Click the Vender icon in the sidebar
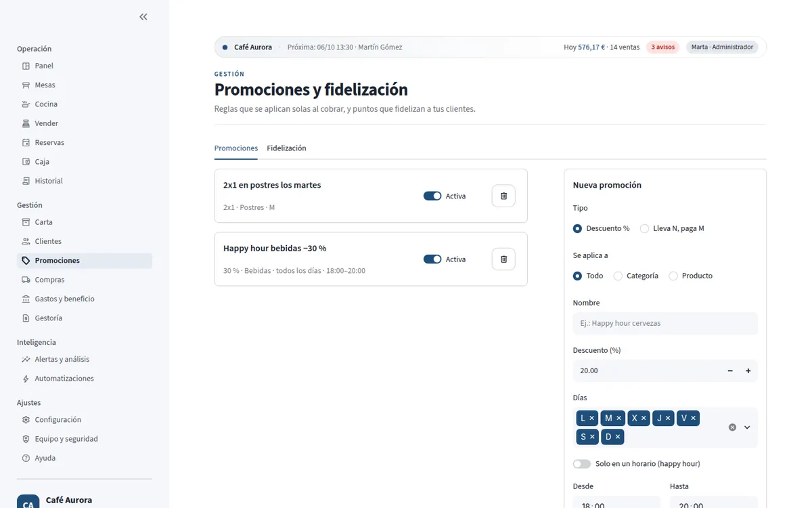 point(26,123)
